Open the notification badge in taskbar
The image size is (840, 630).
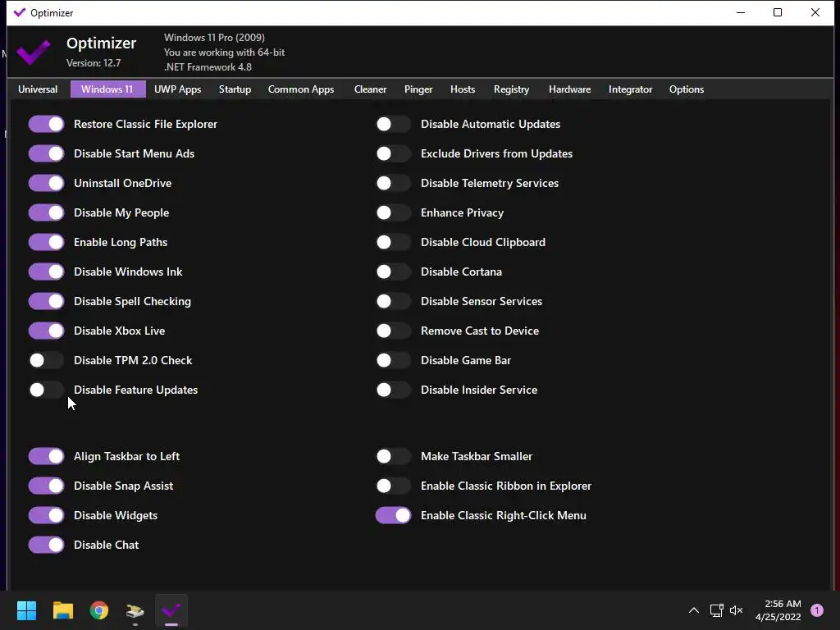[817, 610]
